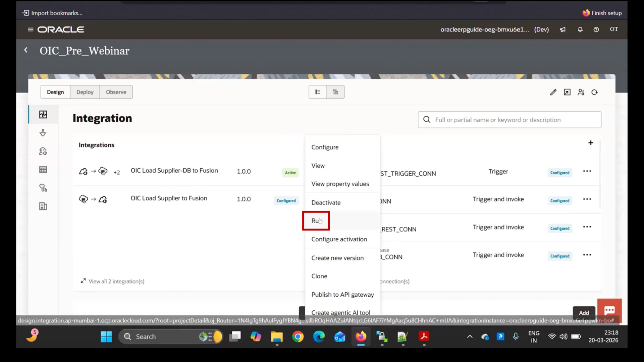
Task: Open the ellipsis menu for ST_TRIGGER_CONN row
Action: 587,171
